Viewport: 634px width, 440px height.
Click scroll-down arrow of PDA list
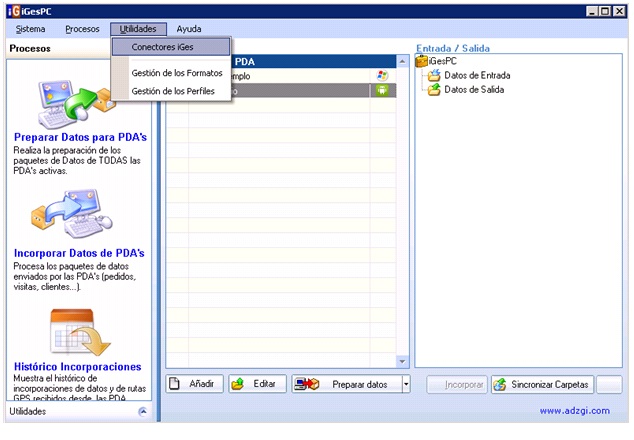pyautogui.click(x=403, y=361)
